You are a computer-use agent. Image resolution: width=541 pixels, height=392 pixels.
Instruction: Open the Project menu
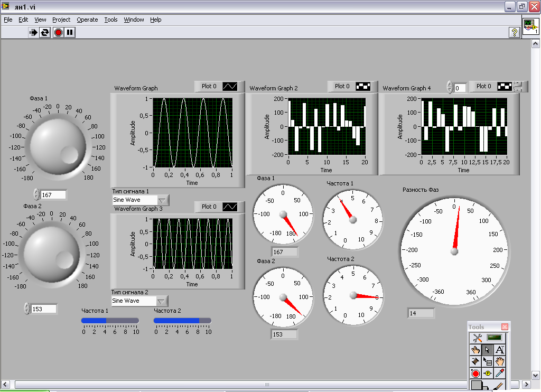61,20
